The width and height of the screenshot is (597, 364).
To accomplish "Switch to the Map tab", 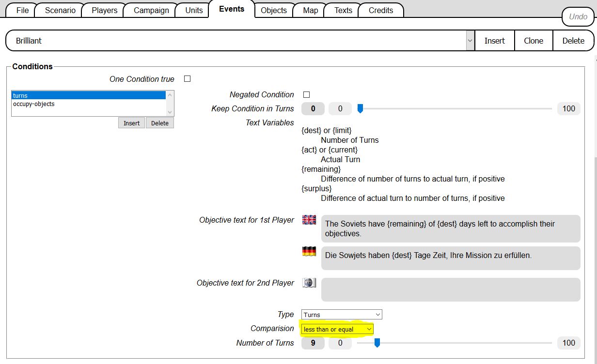I will click(310, 10).
